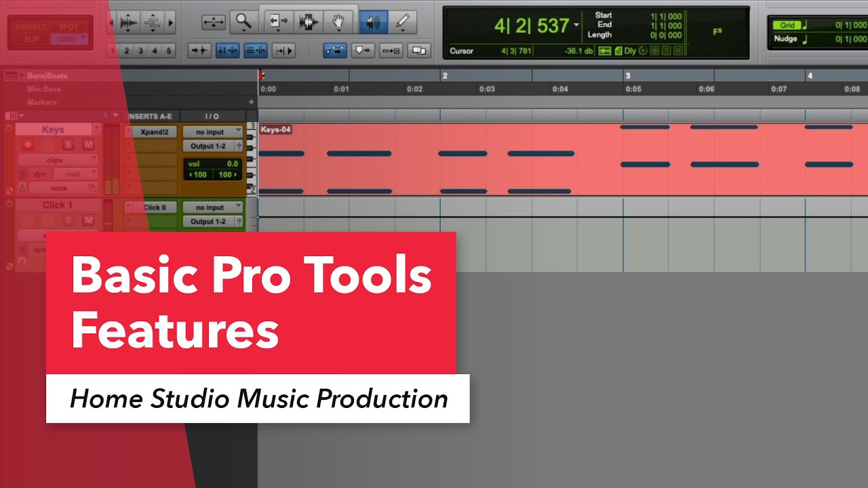The width and height of the screenshot is (868, 488).
Task: Select the Trim tool
Action: [277, 22]
